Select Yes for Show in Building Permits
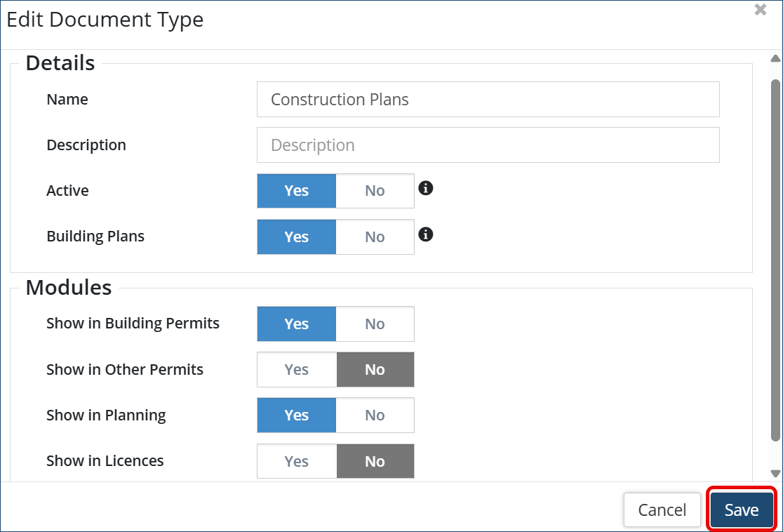The height and width of the screenshot is (532, 783). 297,324
